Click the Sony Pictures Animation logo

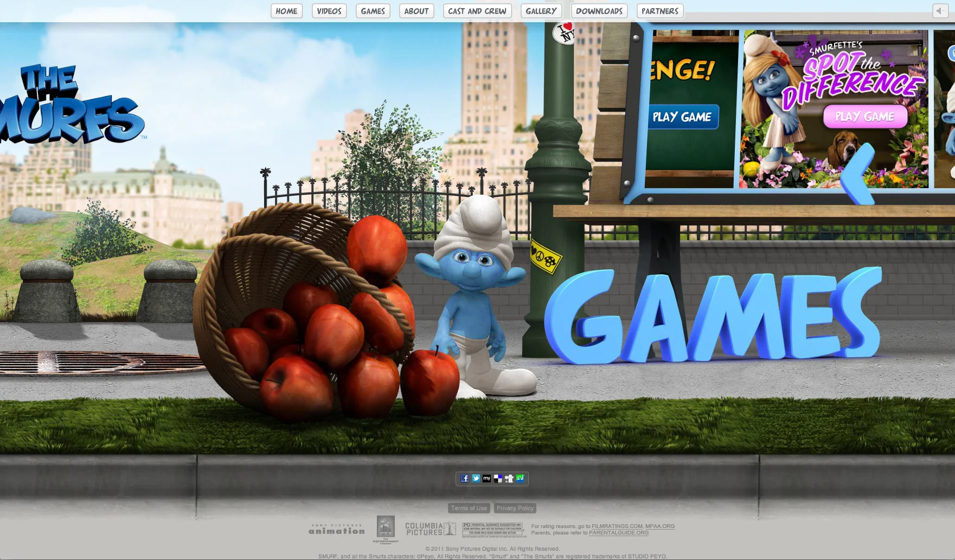pos(337,530)
